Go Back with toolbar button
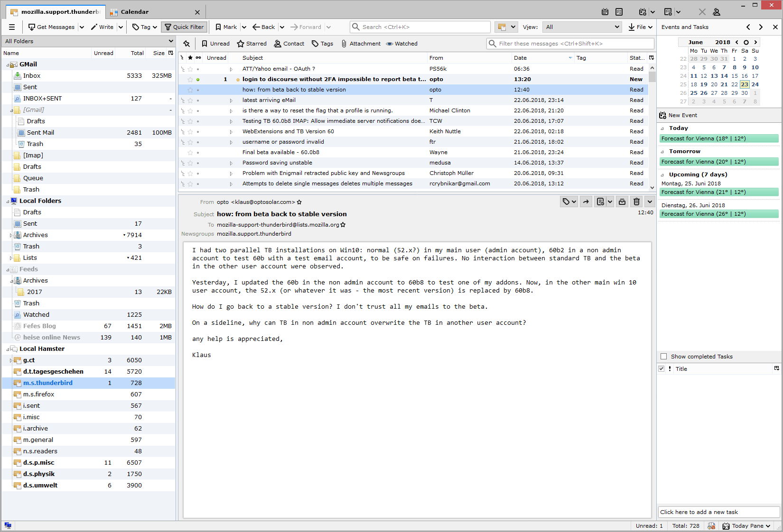 coord(264,27)
